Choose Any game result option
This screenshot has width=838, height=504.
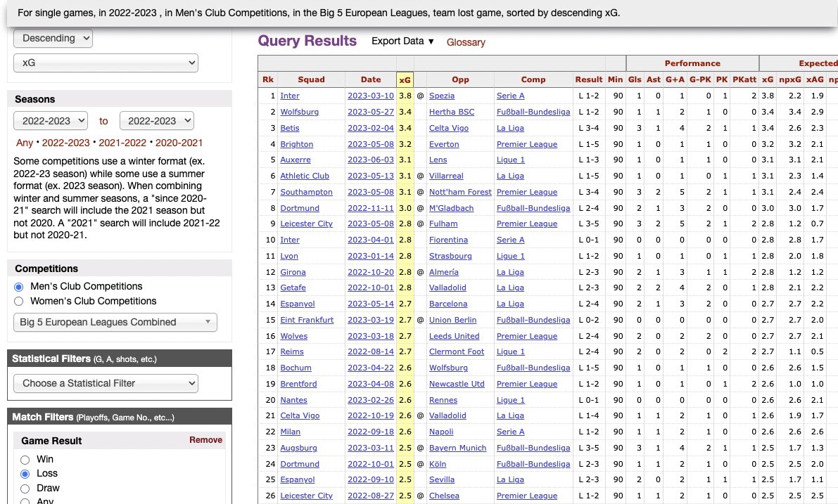pyautogui.click(x=25, y=501)
